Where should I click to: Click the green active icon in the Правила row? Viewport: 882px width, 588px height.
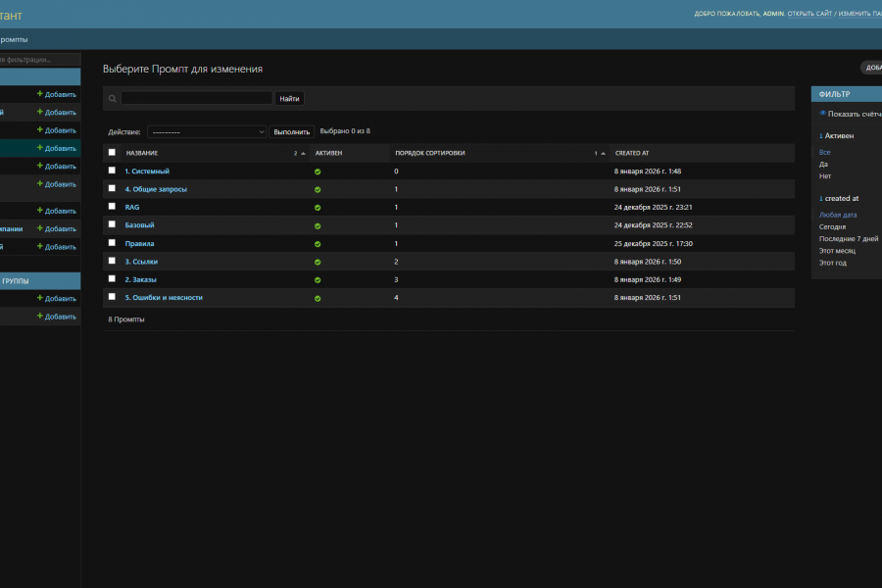click(x=318, y=244)
